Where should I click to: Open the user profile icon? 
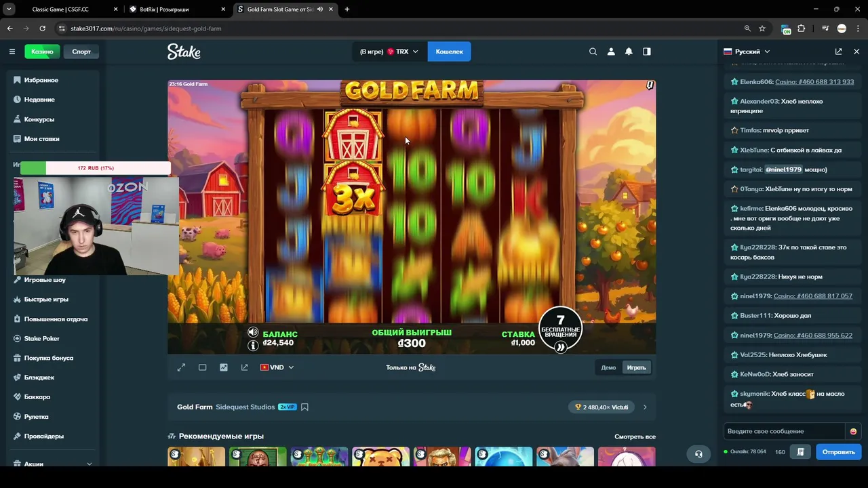(611, 52)
